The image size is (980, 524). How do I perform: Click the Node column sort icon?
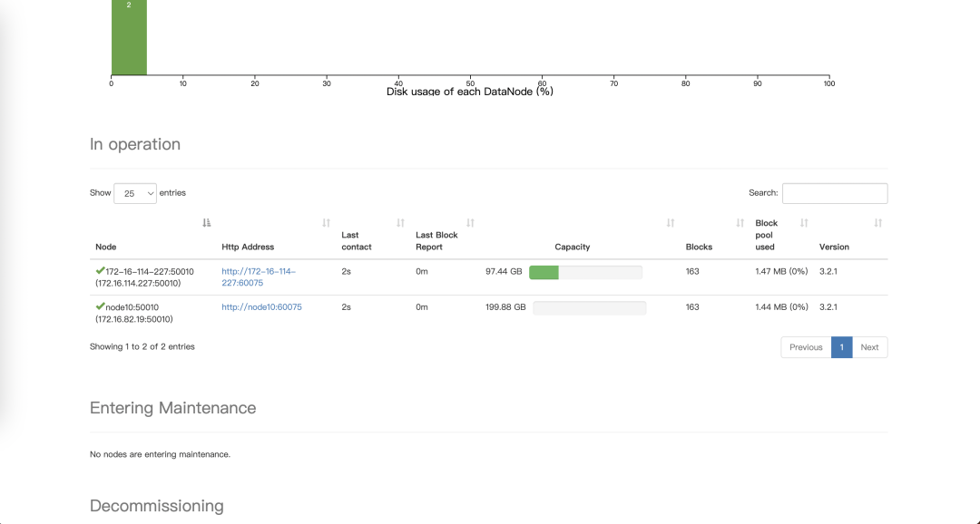click(x=207, y=223)
